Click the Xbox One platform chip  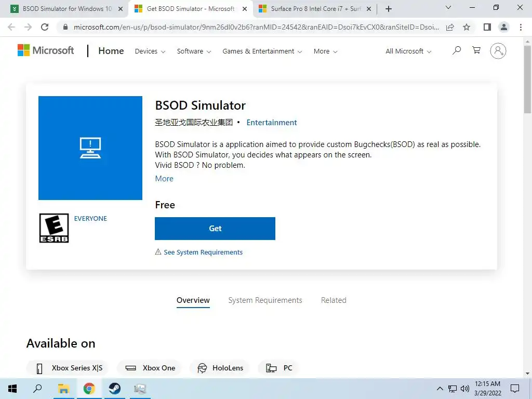[149, 368]
